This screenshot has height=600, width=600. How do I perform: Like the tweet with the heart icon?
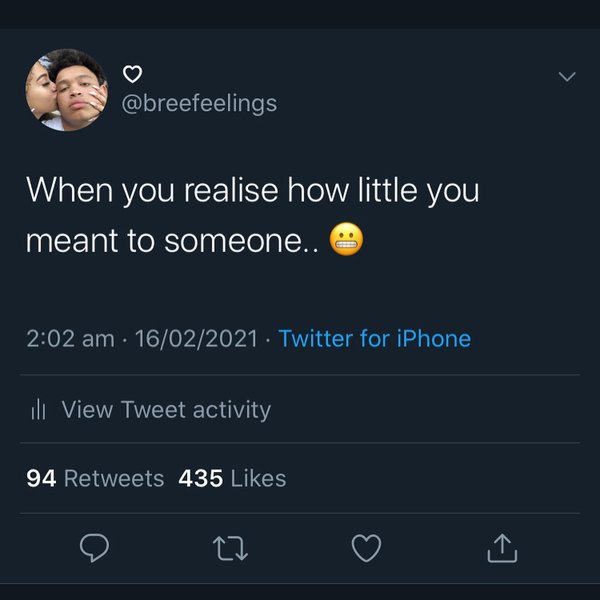point(367,546)
